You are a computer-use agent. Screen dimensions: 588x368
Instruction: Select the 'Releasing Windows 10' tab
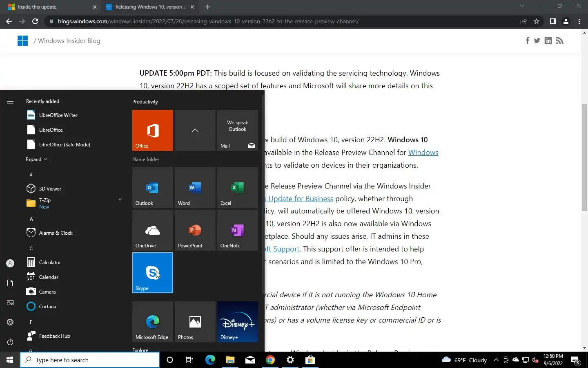pyautogui.click(x=150, y=7)
